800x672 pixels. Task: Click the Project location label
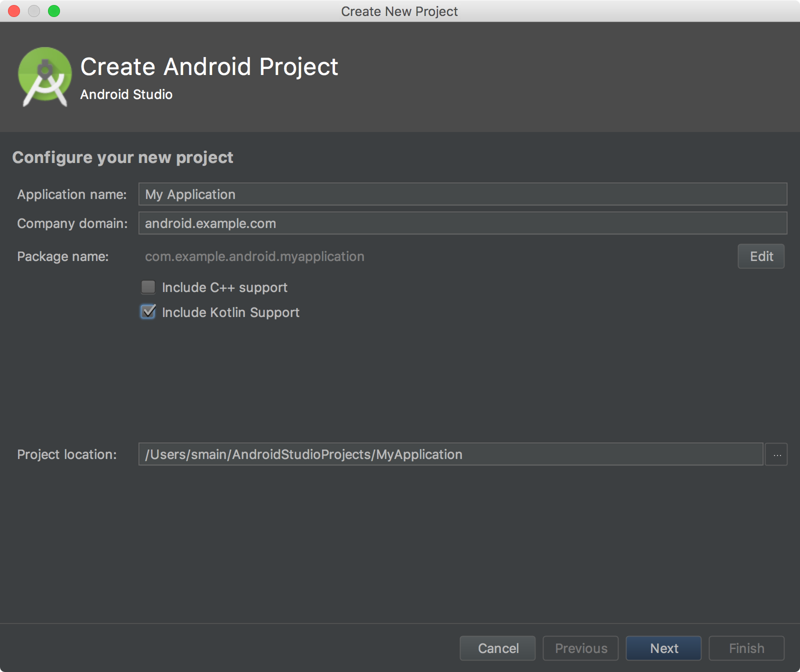coord(66,454)
